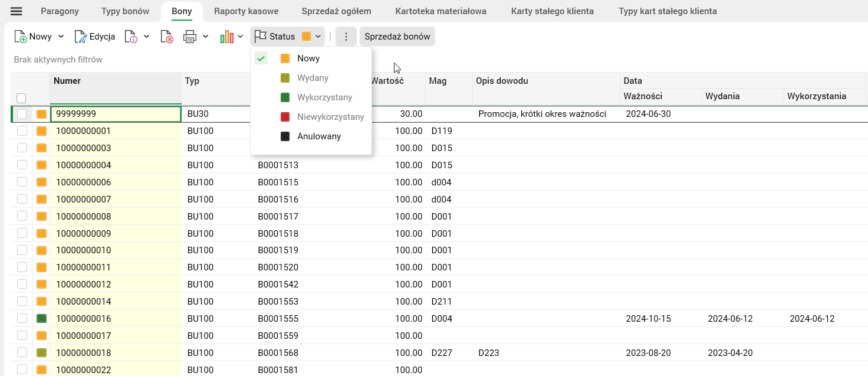Click the green status swatch on row 10000000016

click(41, 319)
